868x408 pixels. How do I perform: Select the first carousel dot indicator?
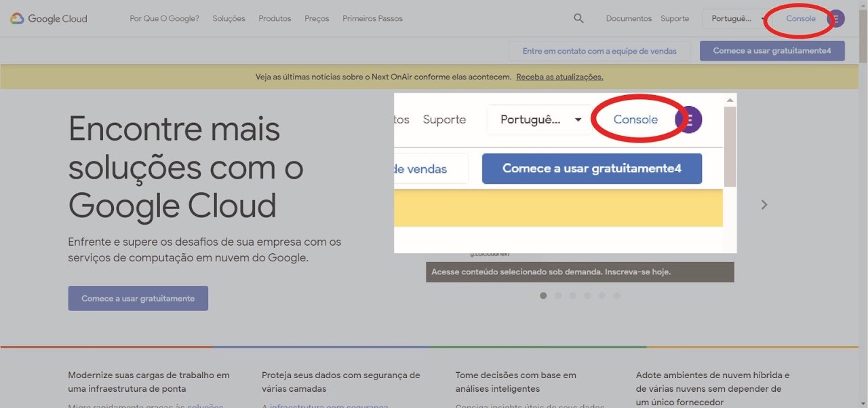(x=543, y=295)
